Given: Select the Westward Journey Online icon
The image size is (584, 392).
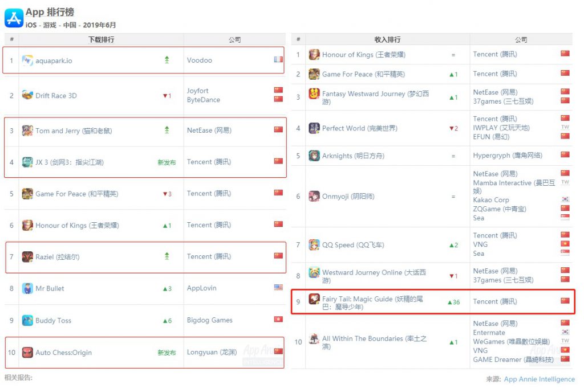Looking at the screenshot, I should (314, 272).
